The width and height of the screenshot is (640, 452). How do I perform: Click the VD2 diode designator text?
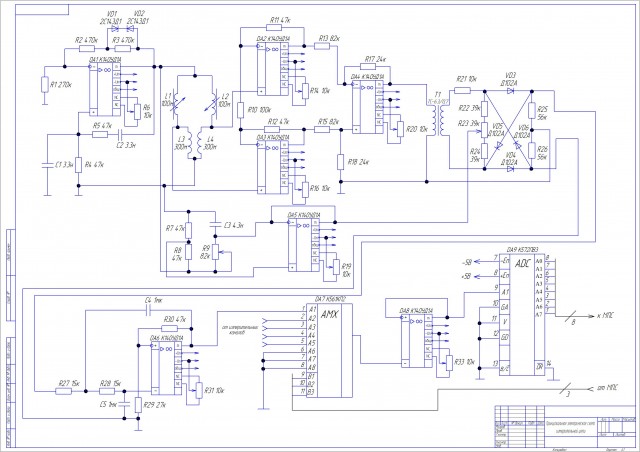tap(137, 13)
